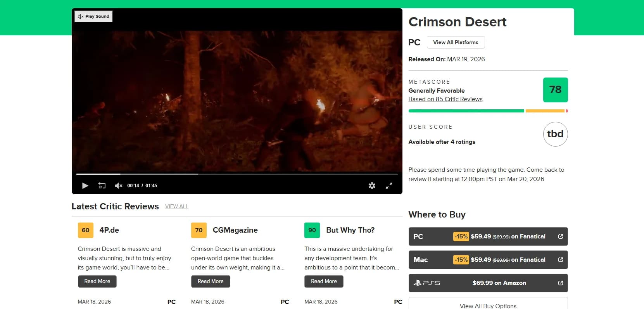Open PS5 Amazon offer external link icon

[x=560, y=283]
